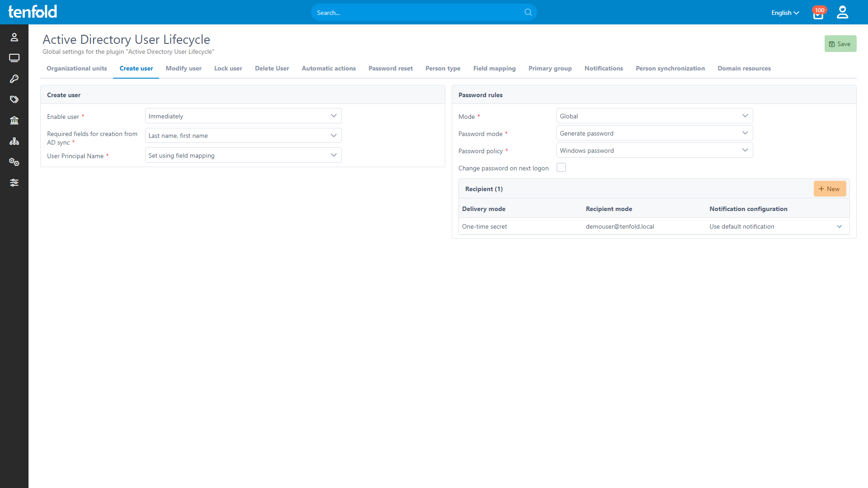Viewport: 868px width, 488px height.
Task: Switch to Notifications tab
Action: tap(604, 68)
